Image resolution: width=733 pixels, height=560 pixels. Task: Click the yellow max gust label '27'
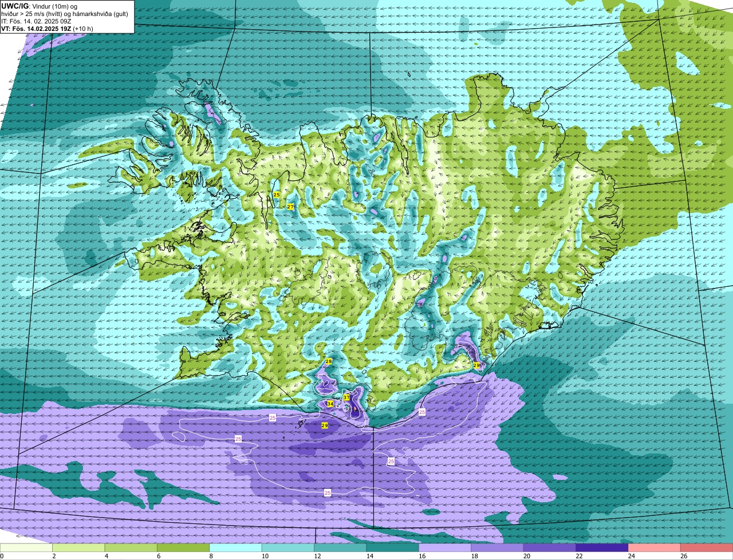(x=290, y=207)
